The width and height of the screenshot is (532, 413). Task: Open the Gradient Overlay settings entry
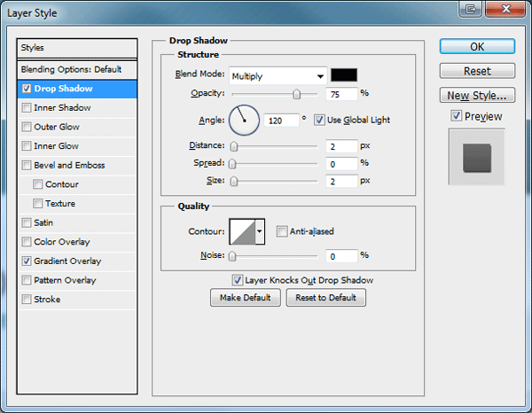(x=77, y=261)
